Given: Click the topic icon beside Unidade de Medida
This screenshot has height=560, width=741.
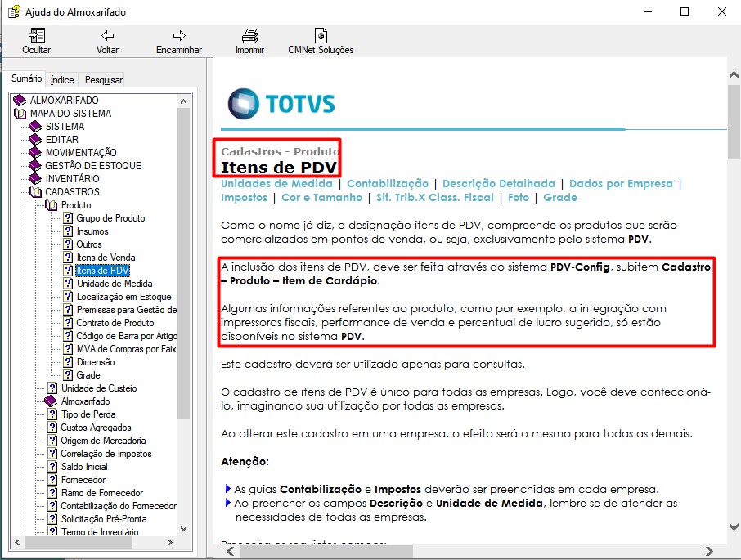Looking at the screenshot, I should coord(68,284).
